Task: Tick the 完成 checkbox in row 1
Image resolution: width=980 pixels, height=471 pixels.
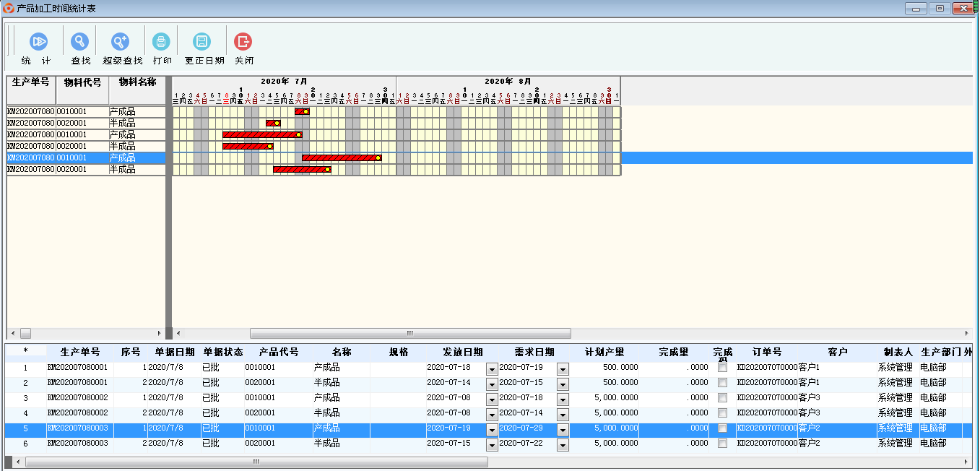Action: tap(722, 368)
